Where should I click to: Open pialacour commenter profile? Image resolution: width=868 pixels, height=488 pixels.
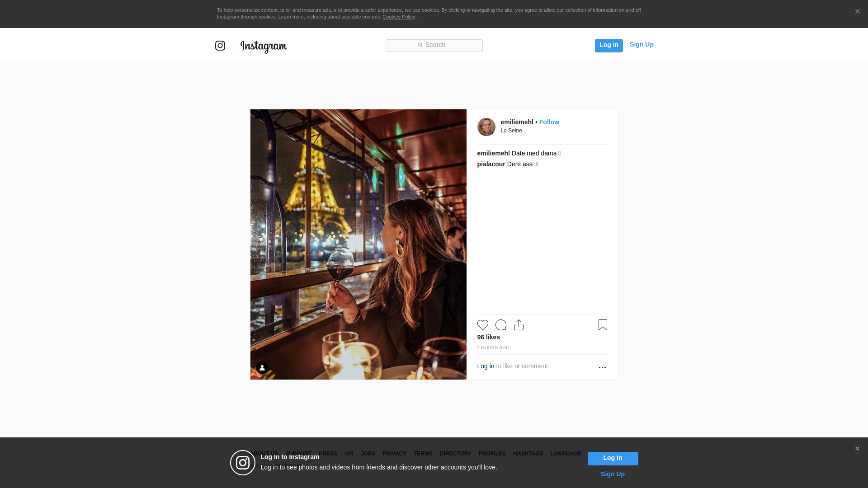(x=491, y=164)
